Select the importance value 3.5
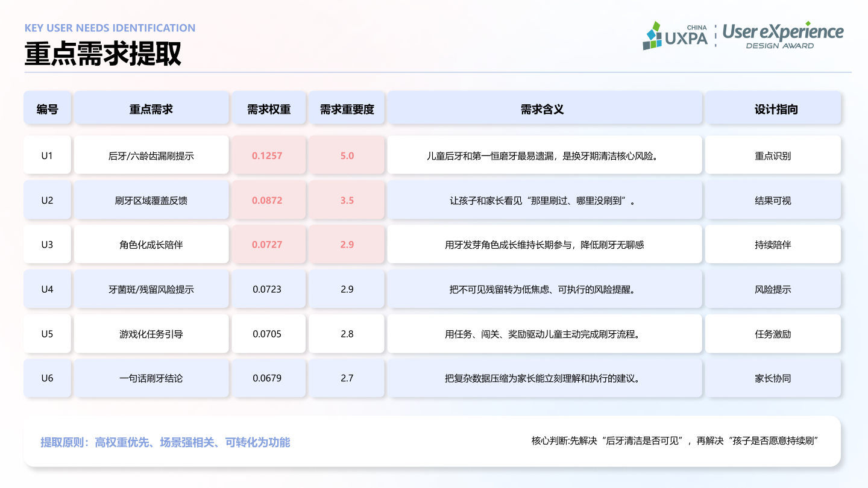868x488 pixels. coord(347,200)
